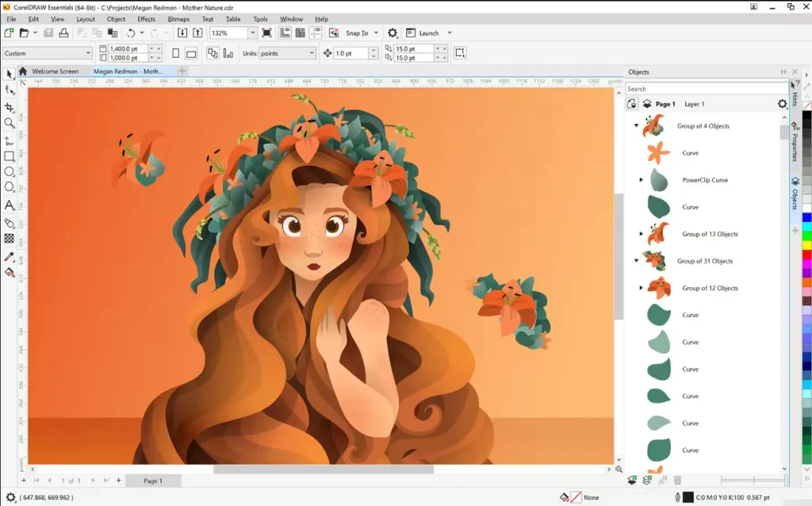Open the zoom level dropdown
This screenshot has width=812, height=506.
252,33
